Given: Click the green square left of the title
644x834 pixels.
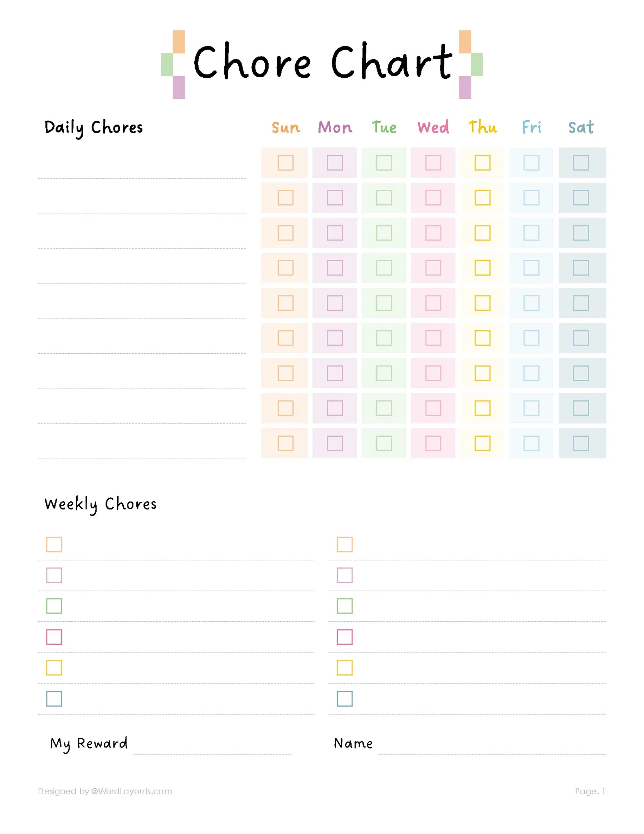Looking at the screenshot, I should (167, 64).
